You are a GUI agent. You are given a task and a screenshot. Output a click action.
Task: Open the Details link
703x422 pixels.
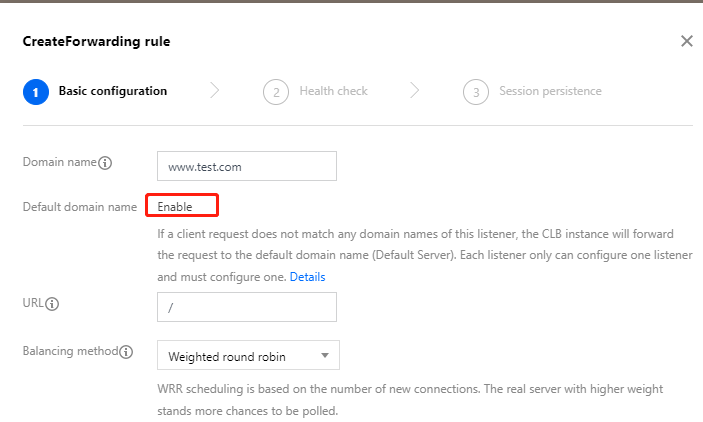[x=307, y=276]
